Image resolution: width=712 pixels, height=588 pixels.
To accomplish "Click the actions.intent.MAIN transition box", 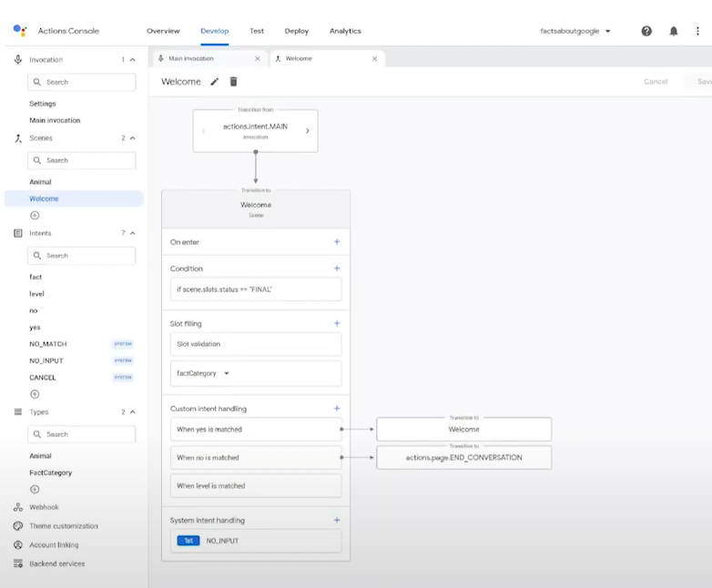I will pyautogui.click(x=255, y=131).
